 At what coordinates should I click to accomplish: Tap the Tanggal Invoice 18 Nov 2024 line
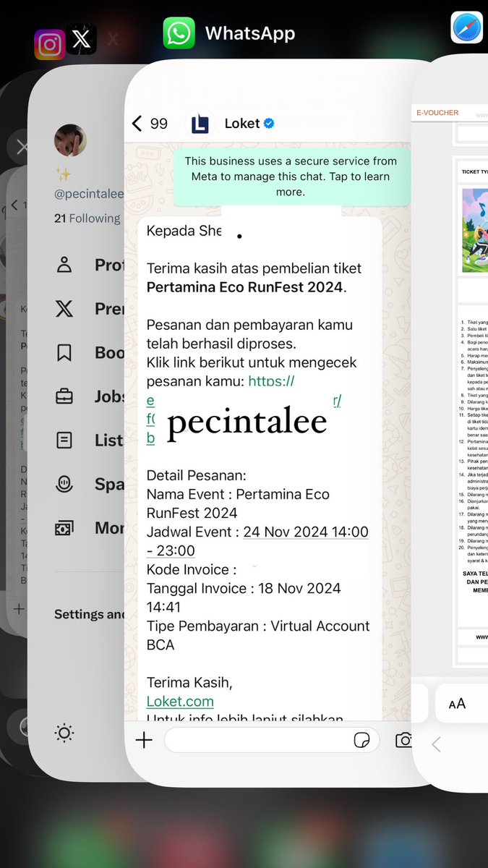[244, 597]
